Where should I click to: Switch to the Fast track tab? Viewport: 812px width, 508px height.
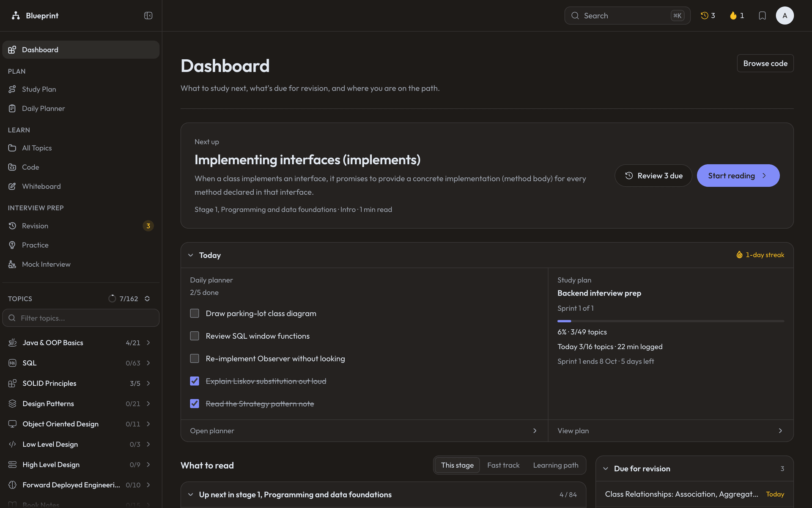[503, 465]
